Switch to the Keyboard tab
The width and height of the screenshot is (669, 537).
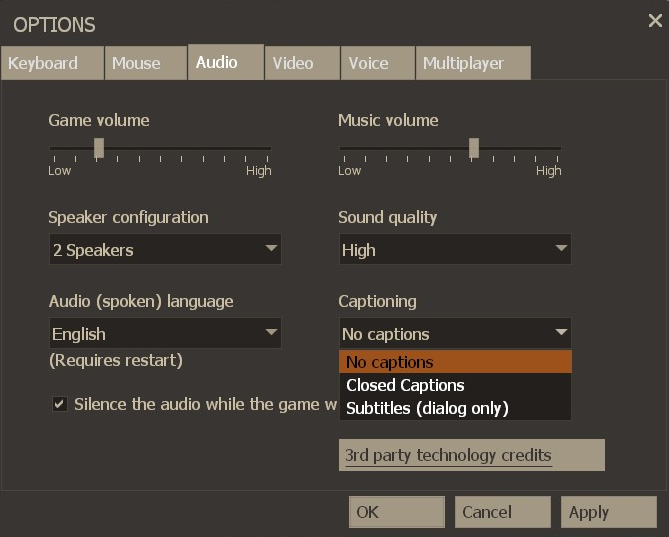(52, 63)
